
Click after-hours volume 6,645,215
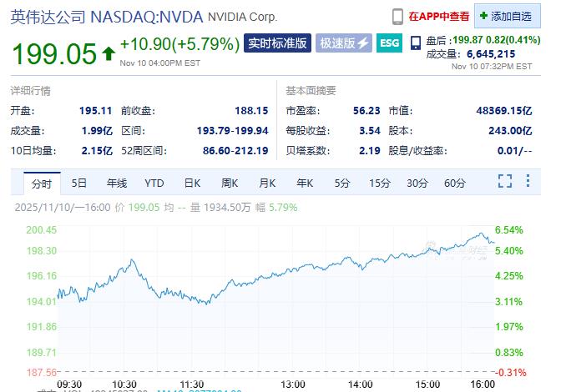coord(491,54)
